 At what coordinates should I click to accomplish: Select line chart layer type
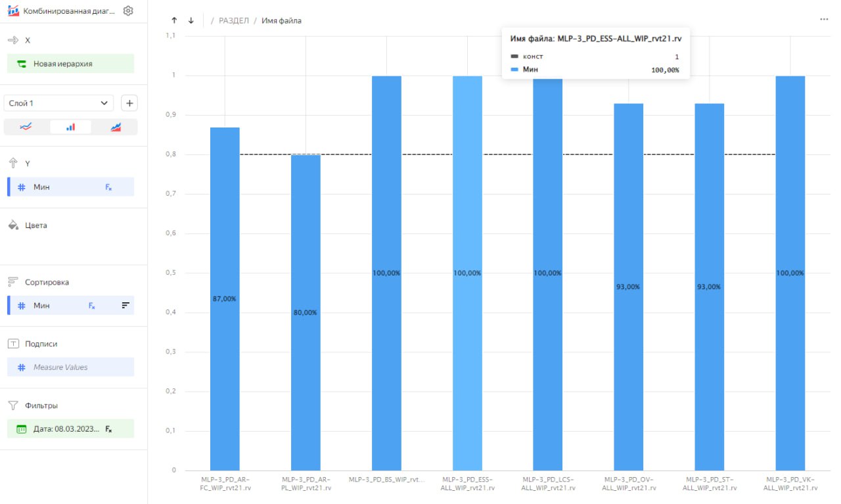point(26,127)
